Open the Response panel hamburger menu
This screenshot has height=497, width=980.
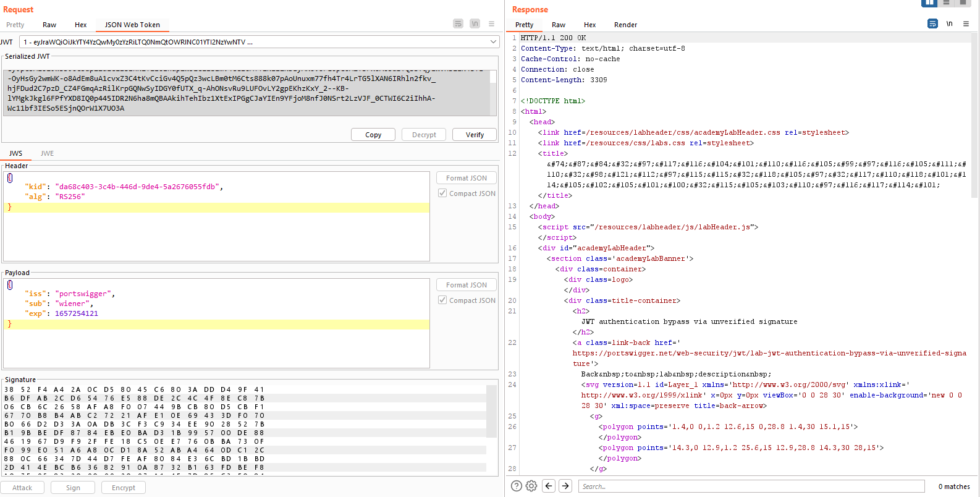click(966, 23)
